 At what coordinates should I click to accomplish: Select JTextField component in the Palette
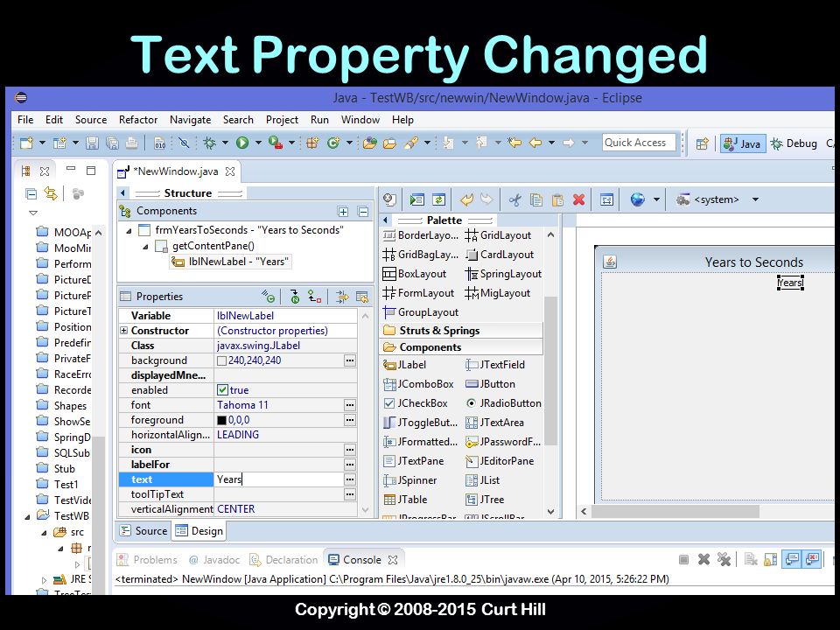495,365
